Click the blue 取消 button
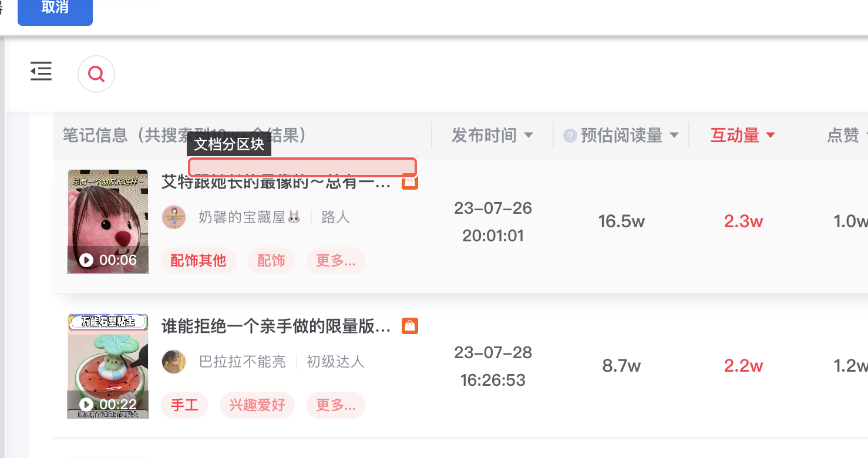 55,8
